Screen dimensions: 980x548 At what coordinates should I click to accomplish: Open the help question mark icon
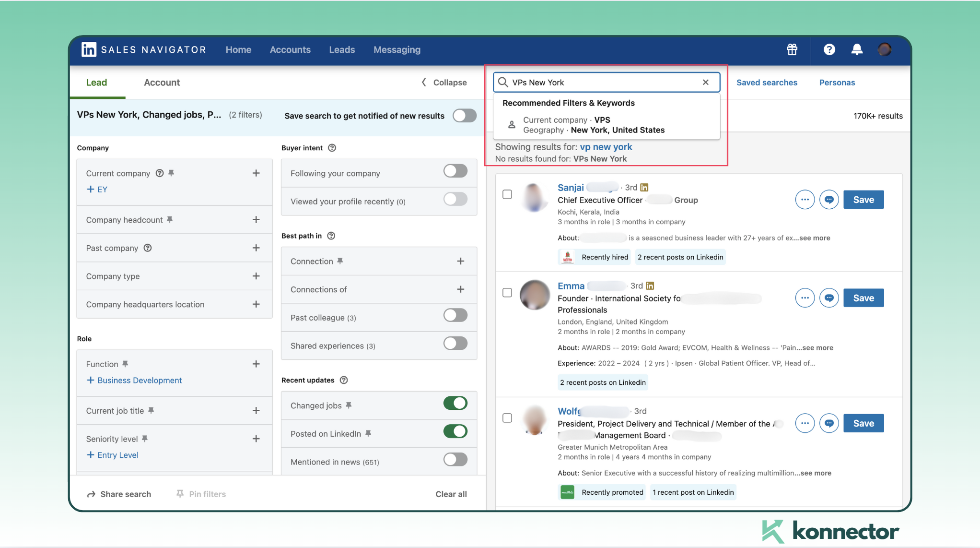[829, 49]
